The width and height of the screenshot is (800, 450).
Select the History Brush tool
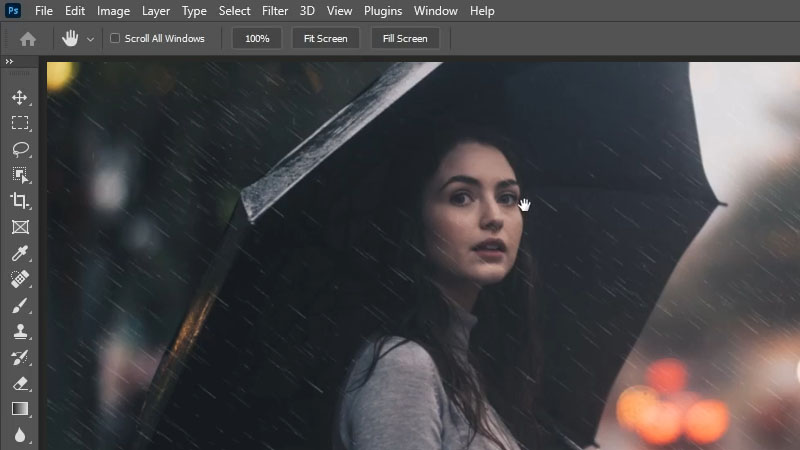(x=20, y=357)
